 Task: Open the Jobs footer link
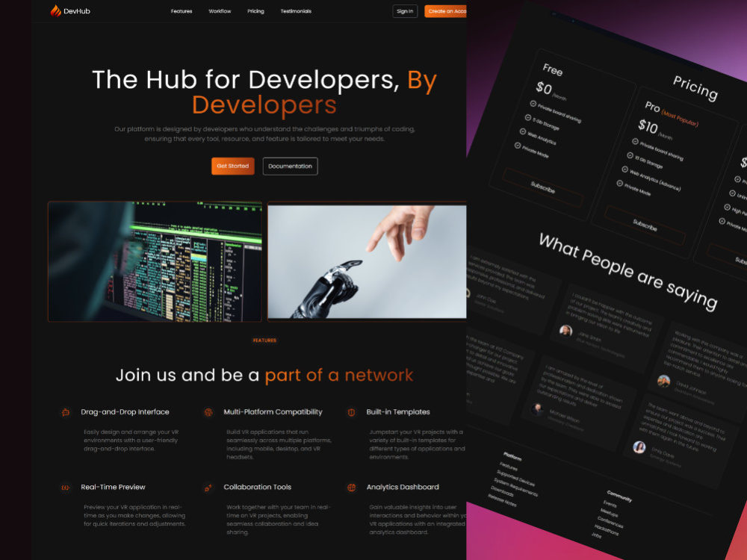pyautogui.click(x=596, y=535)
